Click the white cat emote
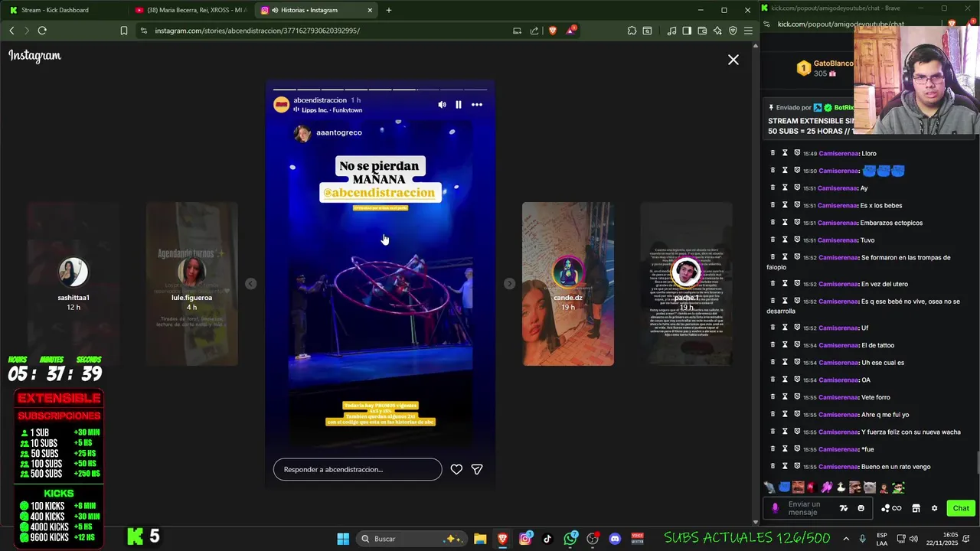 [x=870, y=487]
